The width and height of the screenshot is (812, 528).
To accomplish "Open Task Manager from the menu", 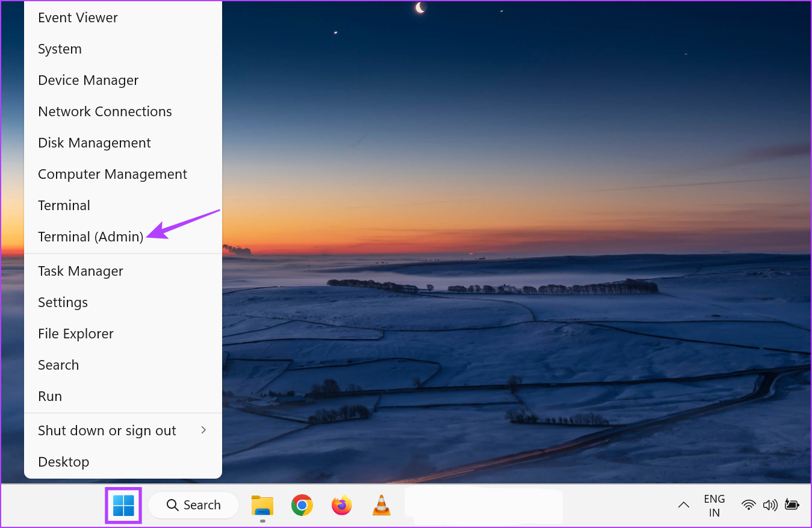I will tap(80, 270).
